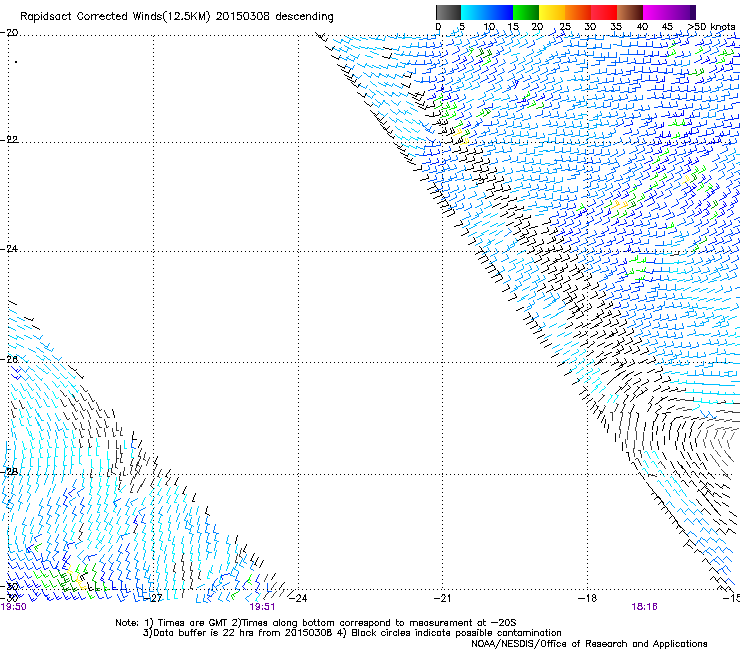Select the cyan-blue 5-15 knots legend band

[487, 12]
